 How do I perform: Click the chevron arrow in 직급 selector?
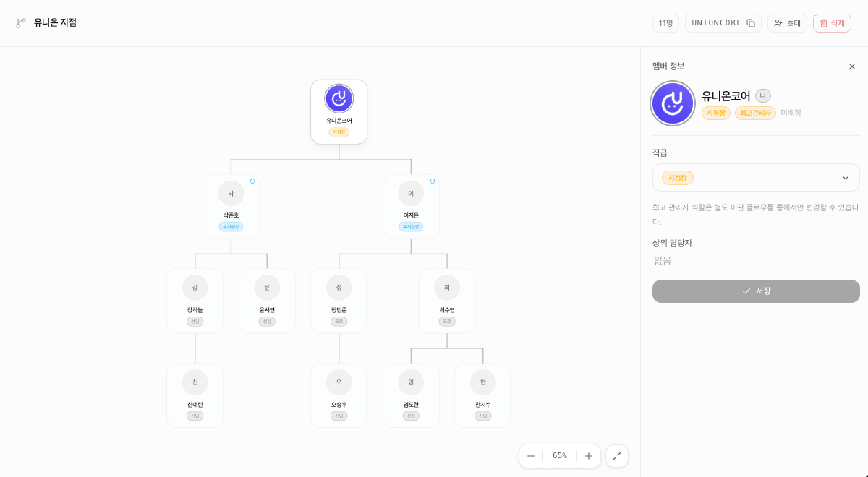pos(846,178)
